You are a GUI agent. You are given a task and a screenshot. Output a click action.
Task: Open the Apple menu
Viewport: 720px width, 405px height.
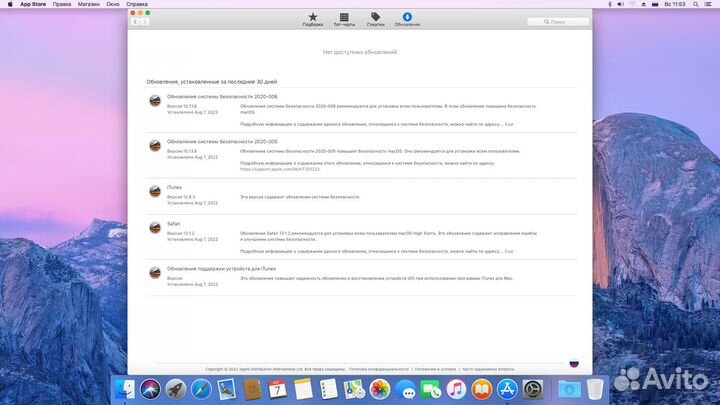pos(10,4)
